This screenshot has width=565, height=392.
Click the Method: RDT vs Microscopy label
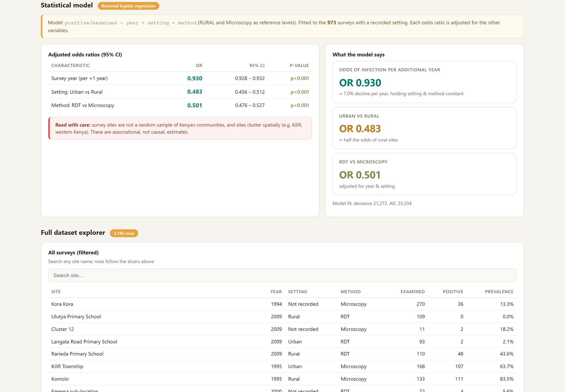83,105
